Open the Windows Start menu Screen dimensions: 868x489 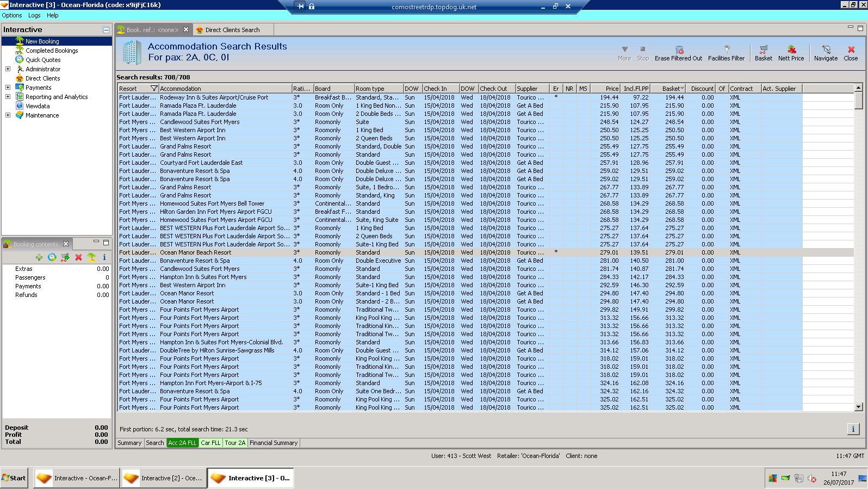(x=14, y=478)
